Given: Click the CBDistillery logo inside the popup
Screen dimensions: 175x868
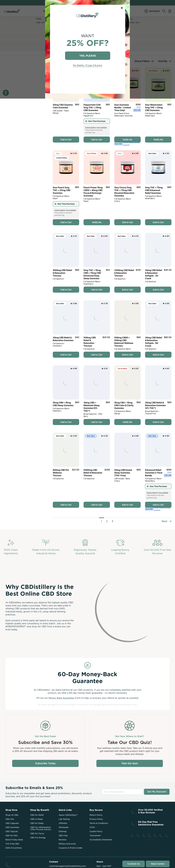Looking at the screenshot, I should point(87,15).
